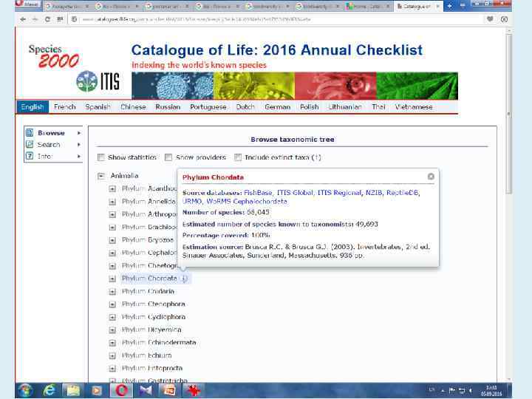Image resolution: width=532 pixels, height=399 pixels.
Task: Open the Info sidebar menu
Action: coord(54,156)
